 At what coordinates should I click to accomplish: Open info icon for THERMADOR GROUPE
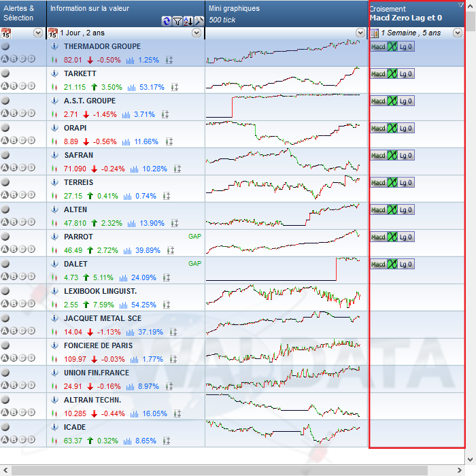[54, 46]
